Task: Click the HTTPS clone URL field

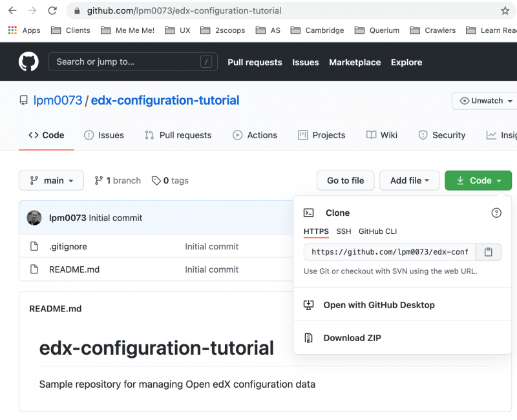Action: [x=388, y=252]
